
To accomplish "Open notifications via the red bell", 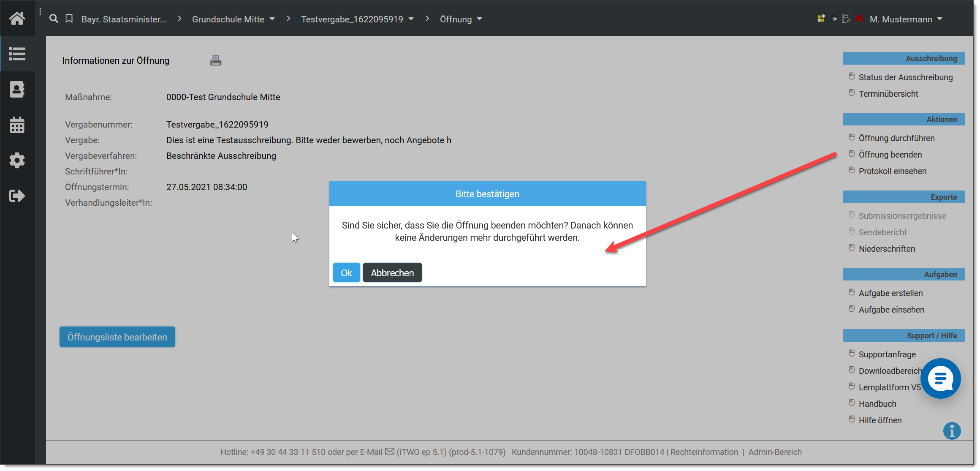I will coord(859,19).
